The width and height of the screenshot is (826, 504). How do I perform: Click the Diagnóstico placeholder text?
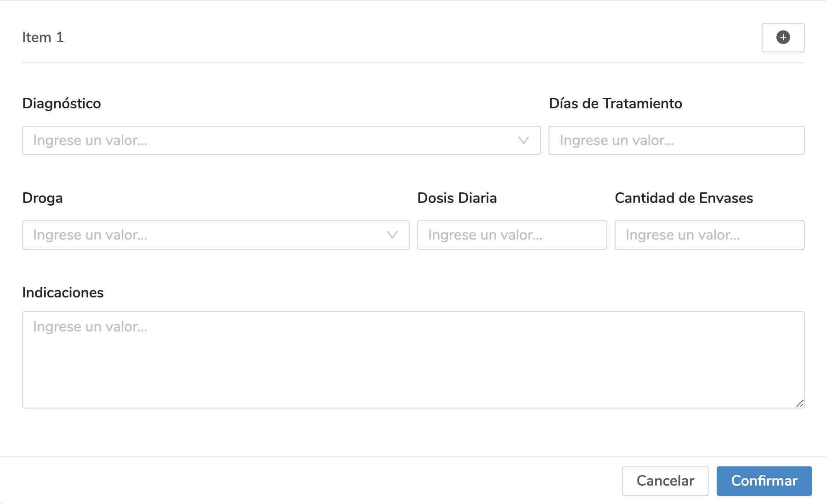[90, 140]
